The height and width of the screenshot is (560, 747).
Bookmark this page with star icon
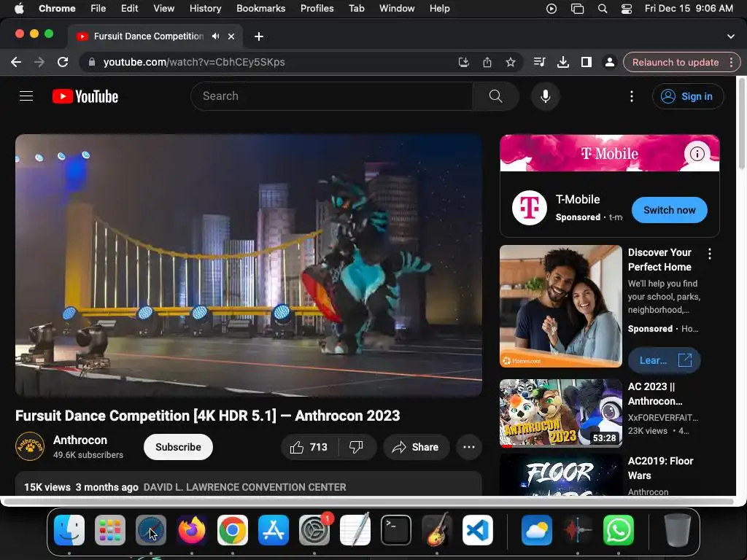(x=510, y=63)
